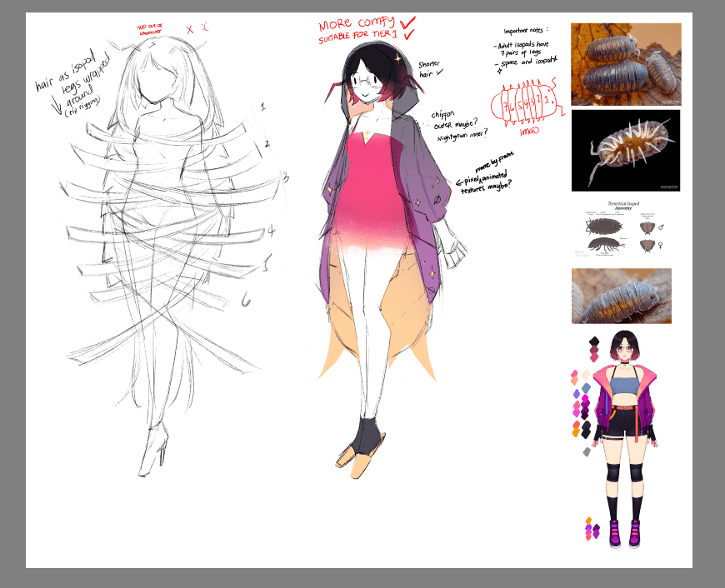Pick the orange swatch beside the purple sneakers

click(588, 521)
